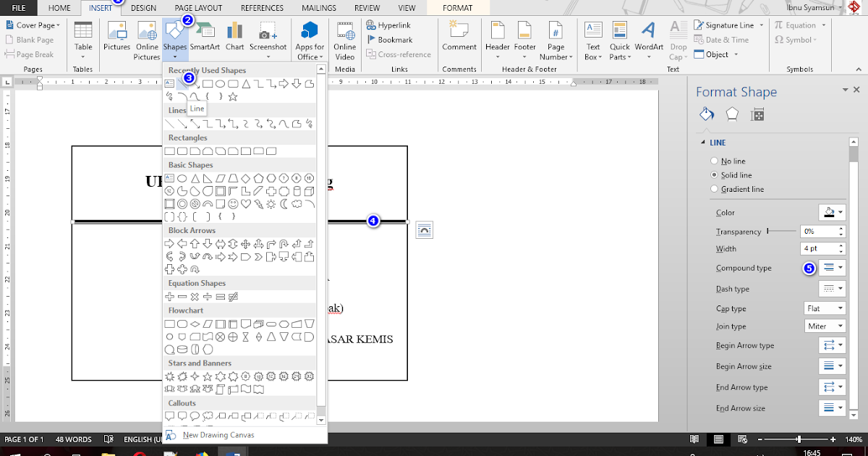Open the Footer options

coord(525,40)
